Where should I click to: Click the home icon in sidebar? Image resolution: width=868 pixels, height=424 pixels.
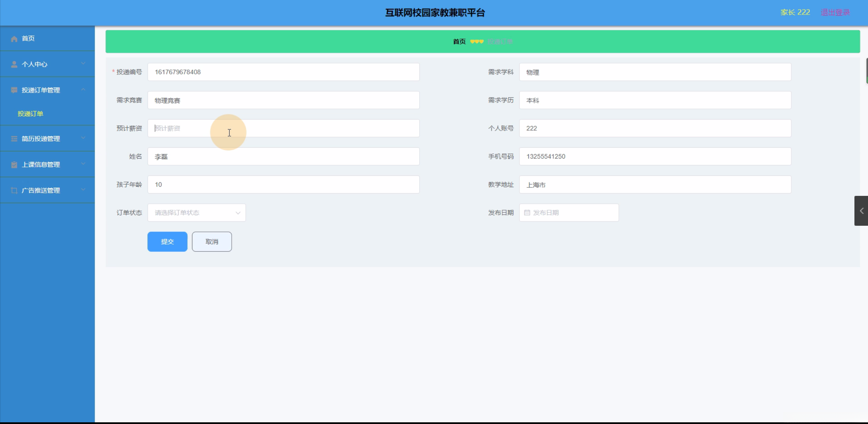tap(14, 39)
